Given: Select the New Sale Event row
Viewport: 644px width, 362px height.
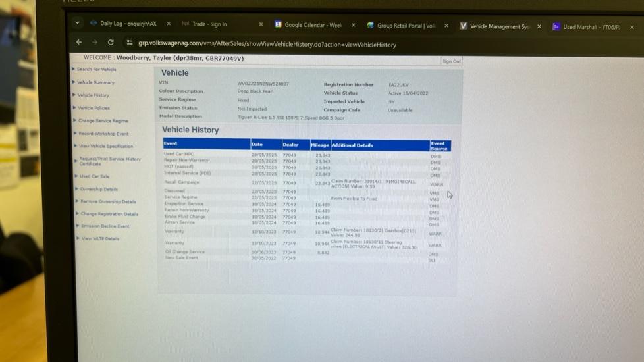Looking at the screenshot, I should click(x=307, y=258).
